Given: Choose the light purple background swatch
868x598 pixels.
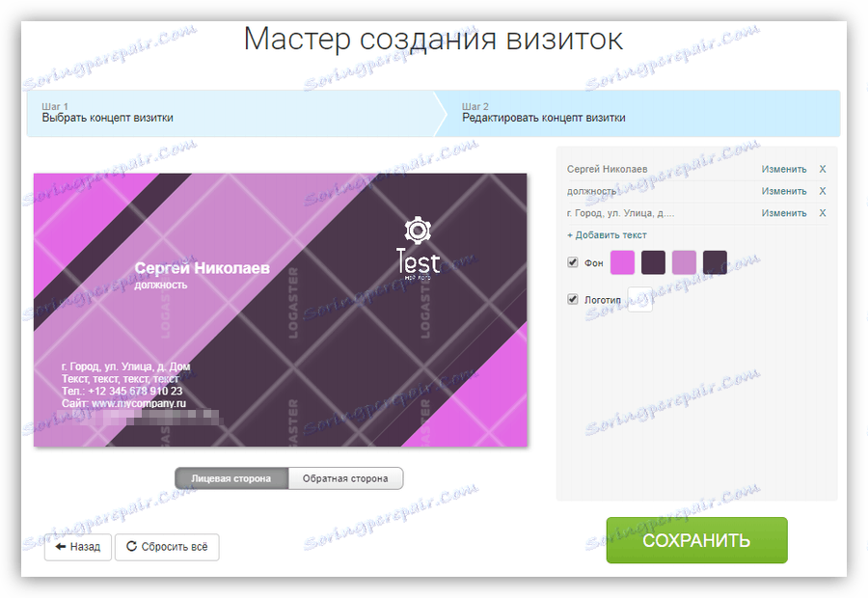Looking at the screenshot, I should point(684,262).
